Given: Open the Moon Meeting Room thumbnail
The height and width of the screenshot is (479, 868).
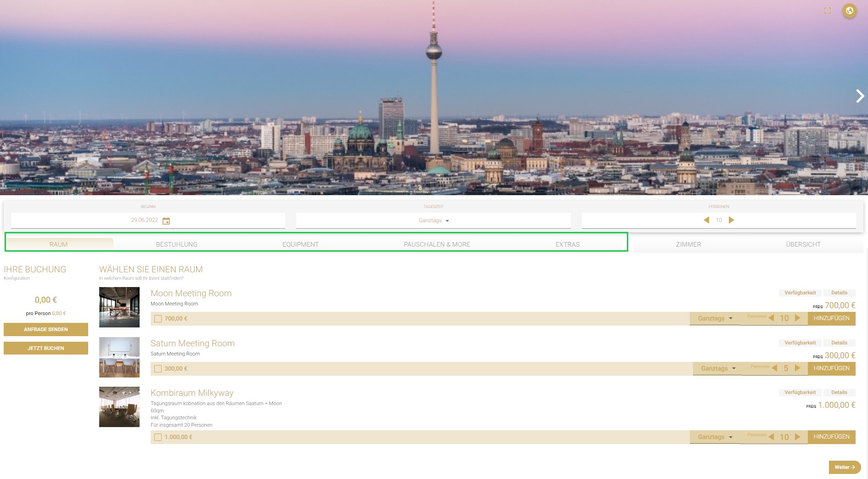Looking at the screenshot, I should click(119, 307).
